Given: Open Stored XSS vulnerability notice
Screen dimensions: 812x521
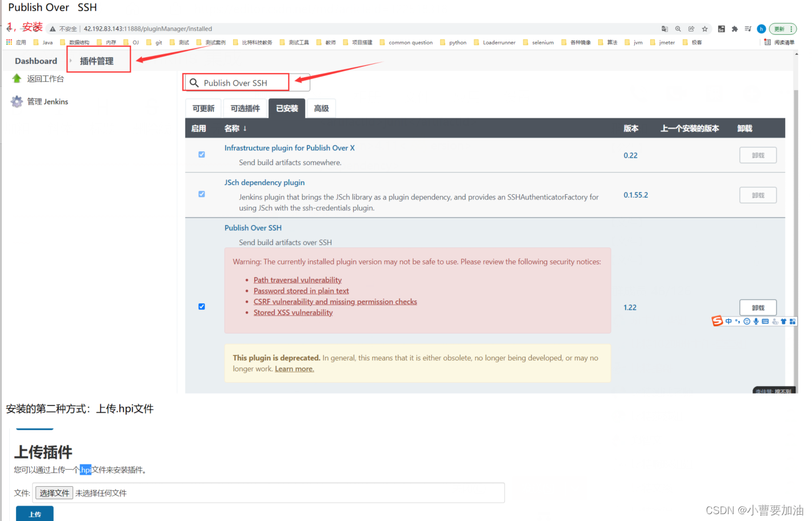Looking at the screenshot, I should point(293,312).
